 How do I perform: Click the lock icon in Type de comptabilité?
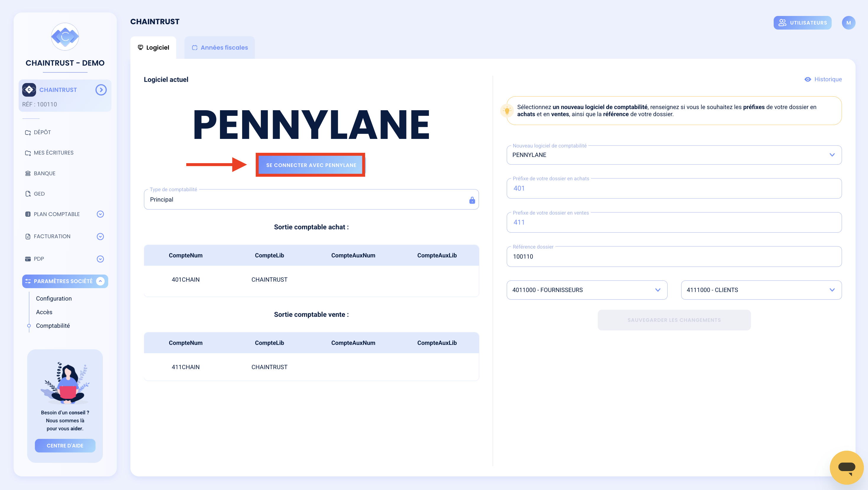pos(472,200)
